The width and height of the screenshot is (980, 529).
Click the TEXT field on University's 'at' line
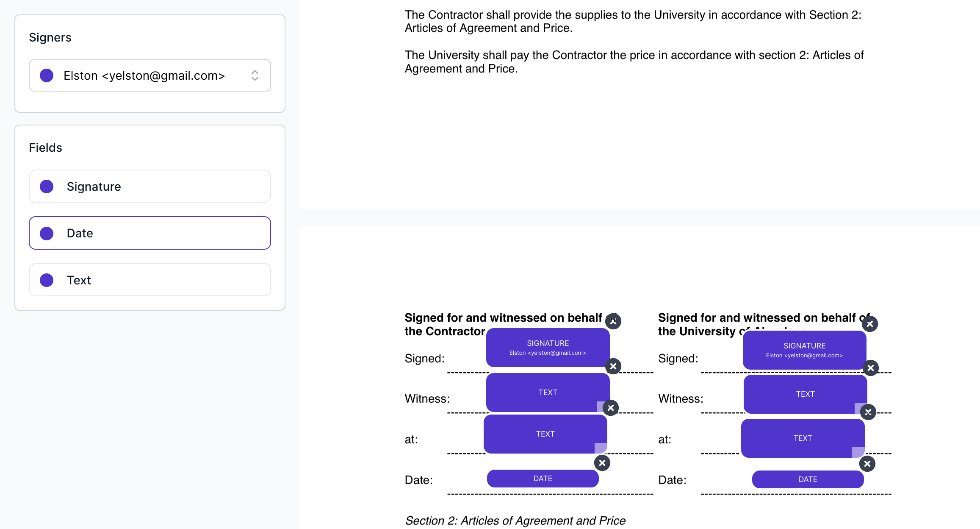tap(803, 438)
